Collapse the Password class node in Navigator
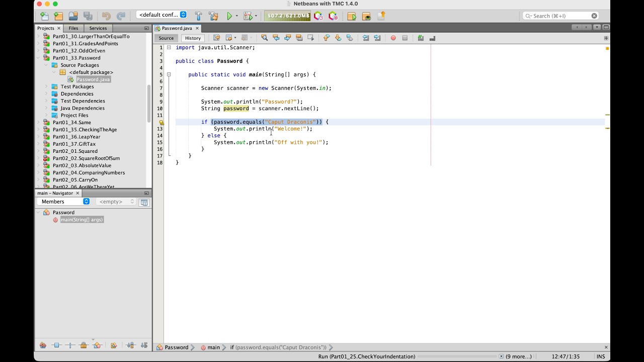 click(x=38, y=212)
